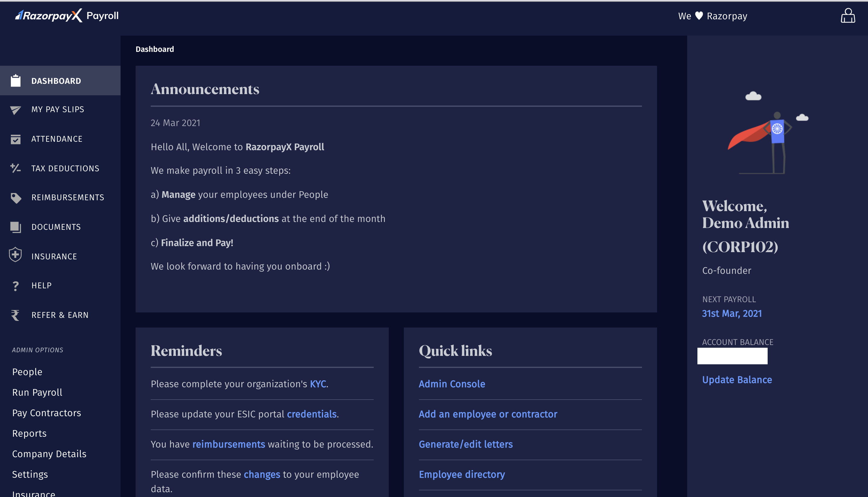Open INSURANCE in main sidebar
Screen dimensions: 868x497
click(60, 256)
